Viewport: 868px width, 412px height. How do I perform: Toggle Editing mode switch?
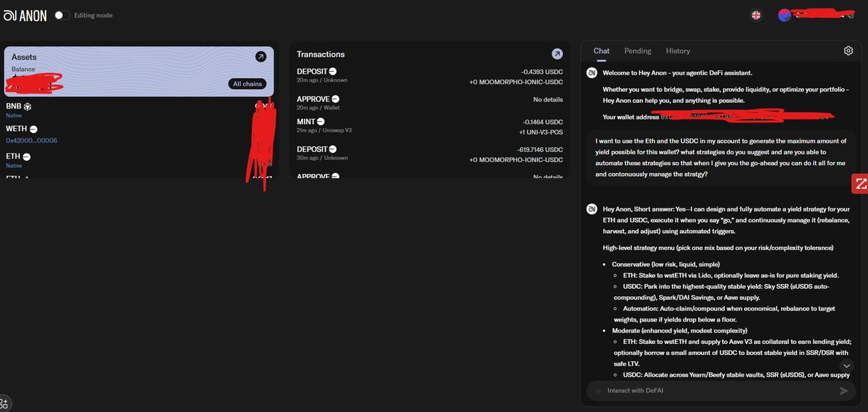(62, 15)
